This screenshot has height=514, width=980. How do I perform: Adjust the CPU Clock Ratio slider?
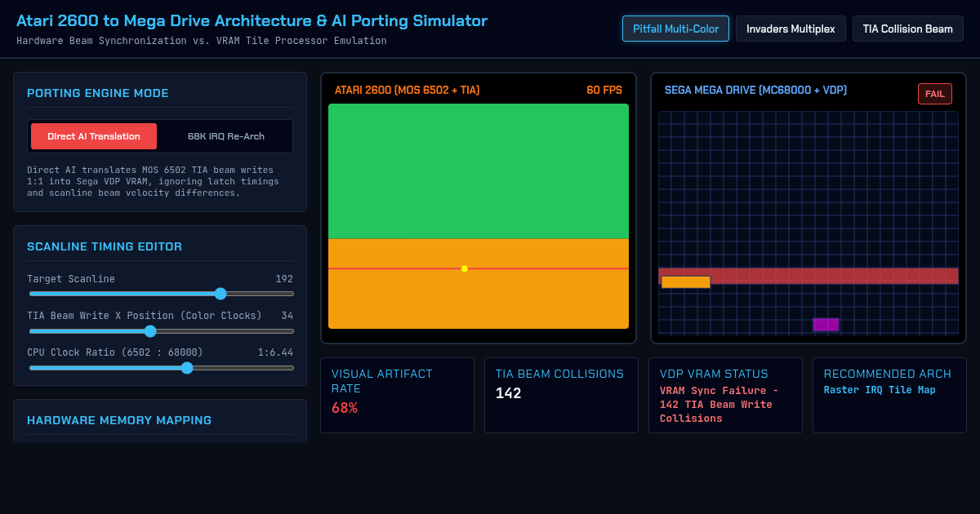pyautogui.click(x=161, y=367)
